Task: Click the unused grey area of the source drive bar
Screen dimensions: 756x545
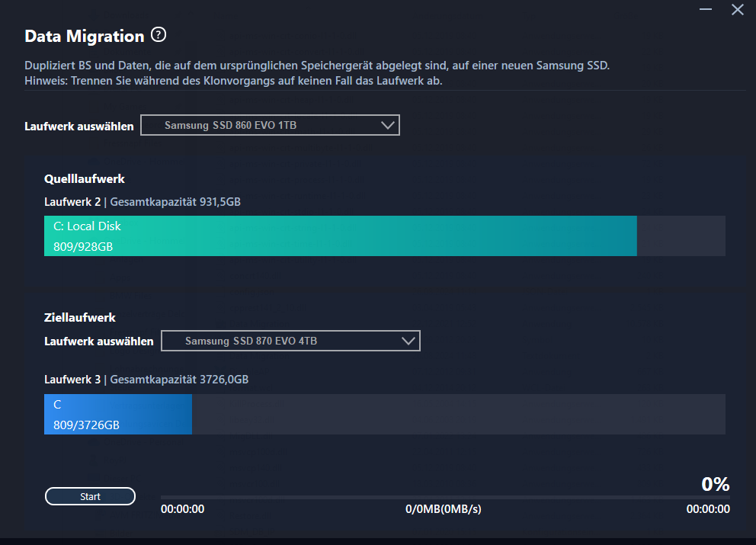Action: (681, 236)
